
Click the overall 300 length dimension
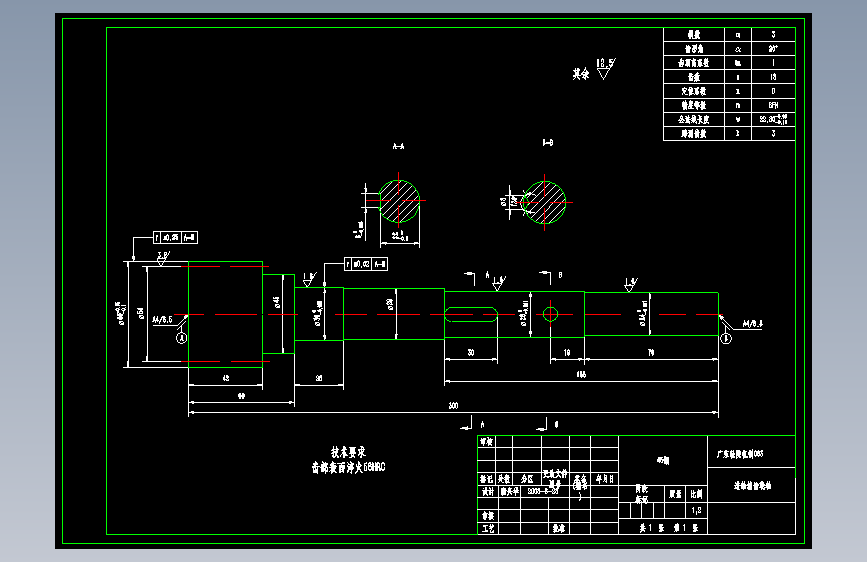tap(453, 405)
